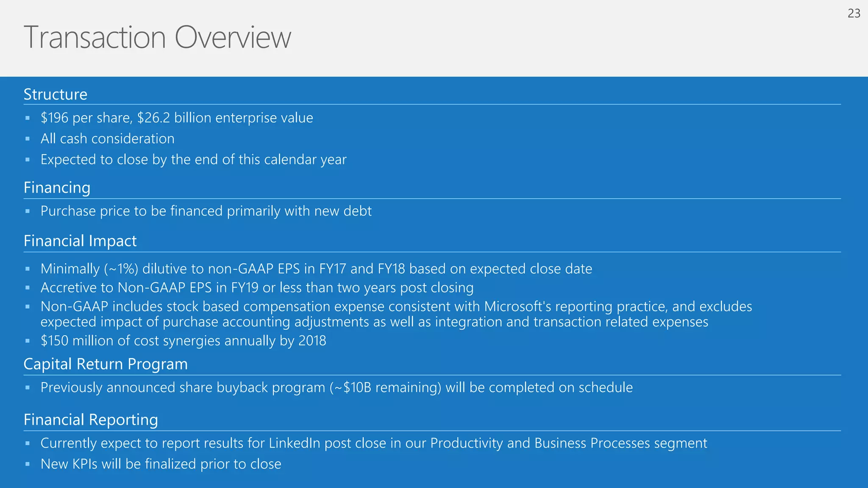Click the Transaction Overview slide title
Screen dimensions: 868x488
click(x=157, y=37)
